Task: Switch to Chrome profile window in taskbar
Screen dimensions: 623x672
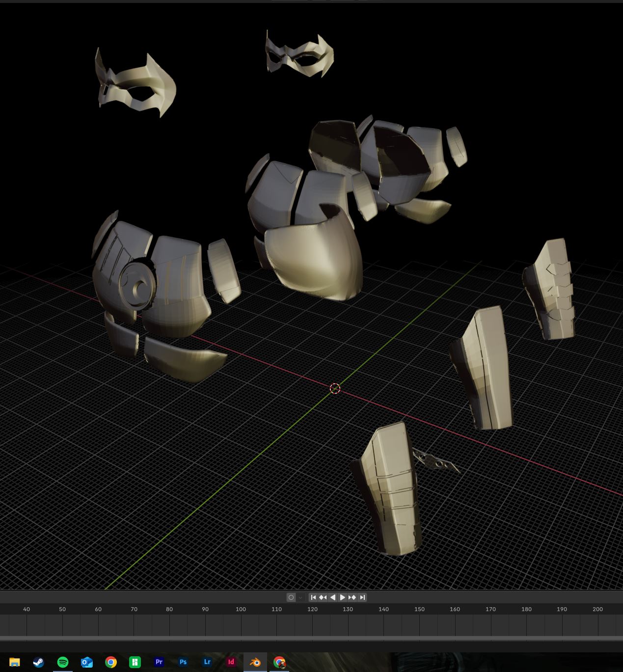Action: coord(279,662)
